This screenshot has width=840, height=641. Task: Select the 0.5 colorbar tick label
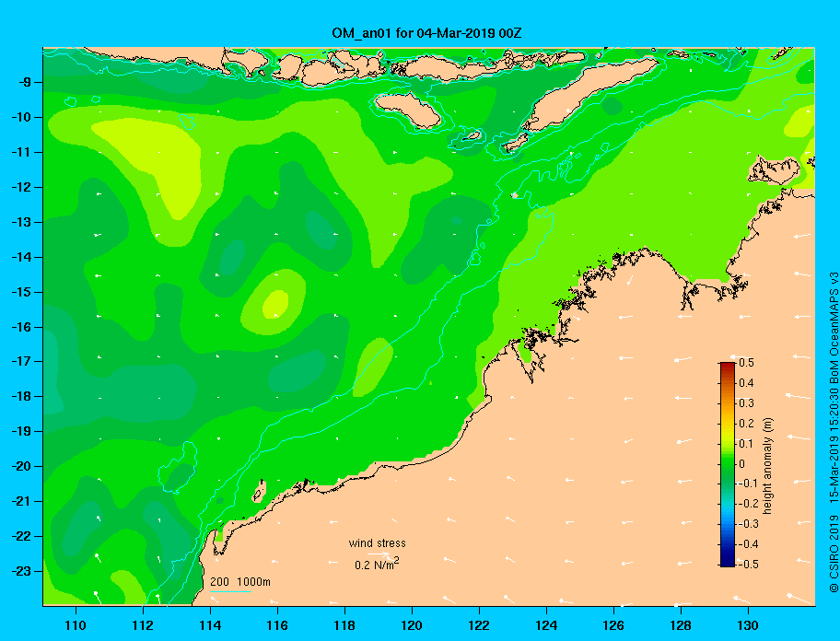pos(746,363)
